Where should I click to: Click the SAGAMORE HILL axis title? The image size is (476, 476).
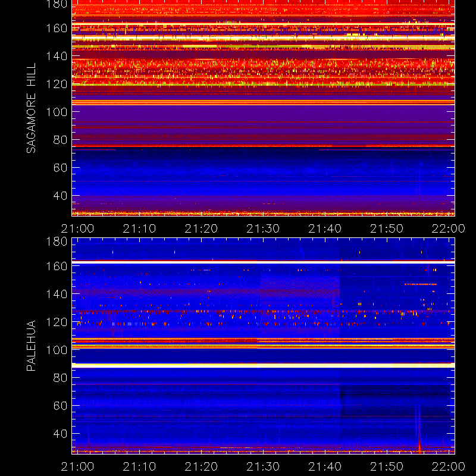coord(31,108)
